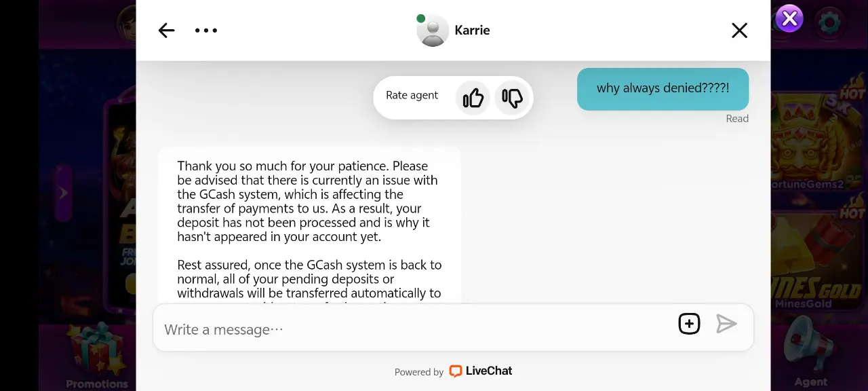Viewport: 868px width, 391px height.
Task: Select the FortuneGems2 game thumbnail
Action: [x=818, y=136]
